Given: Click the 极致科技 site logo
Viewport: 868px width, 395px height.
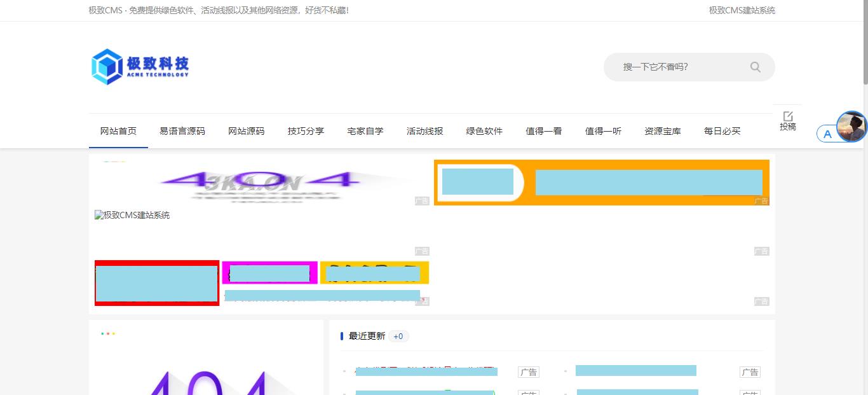Looking at the screenshot, I should pos(140,66).
